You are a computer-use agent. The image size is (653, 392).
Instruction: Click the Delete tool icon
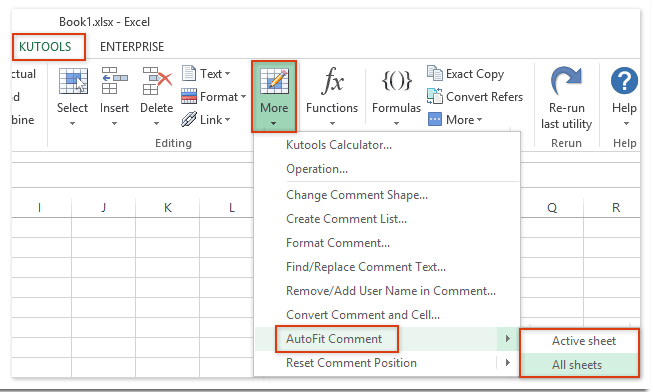(157, 81)
